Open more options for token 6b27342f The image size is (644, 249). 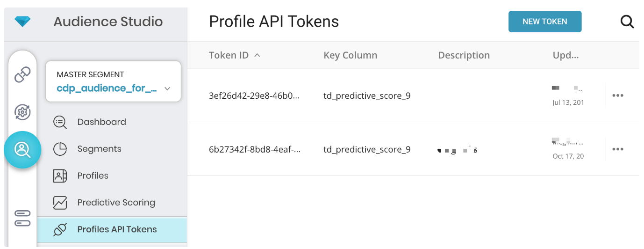[618, 149]
